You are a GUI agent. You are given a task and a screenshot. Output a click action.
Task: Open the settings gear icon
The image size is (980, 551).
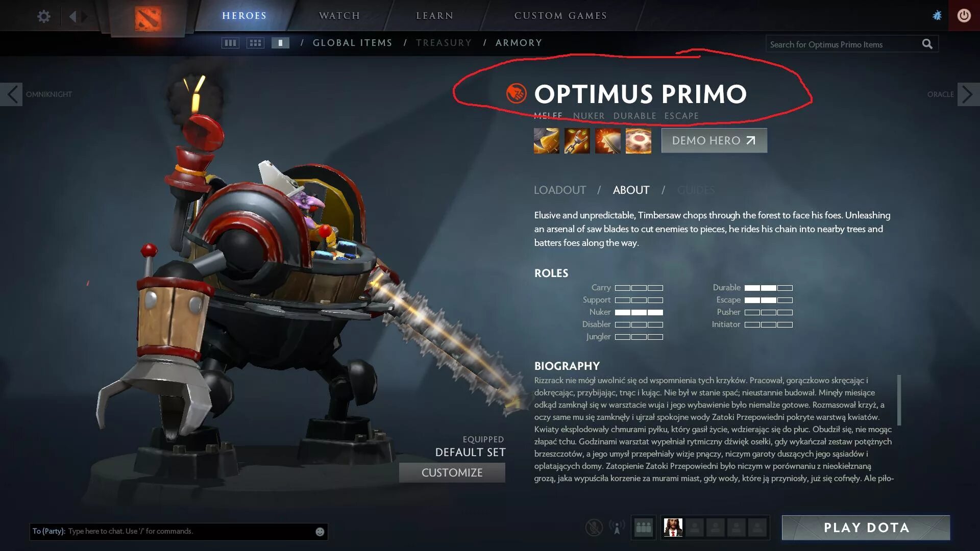pos(44,16)
